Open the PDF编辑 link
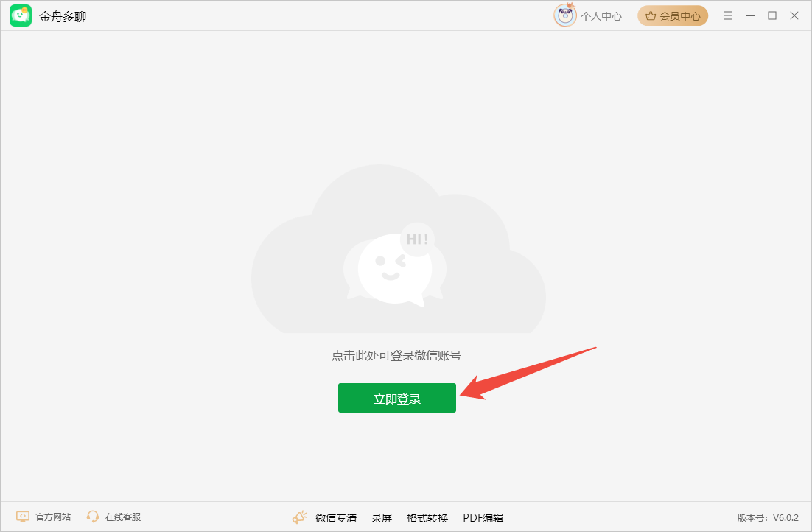812x532 pixels. coord(483,517)
